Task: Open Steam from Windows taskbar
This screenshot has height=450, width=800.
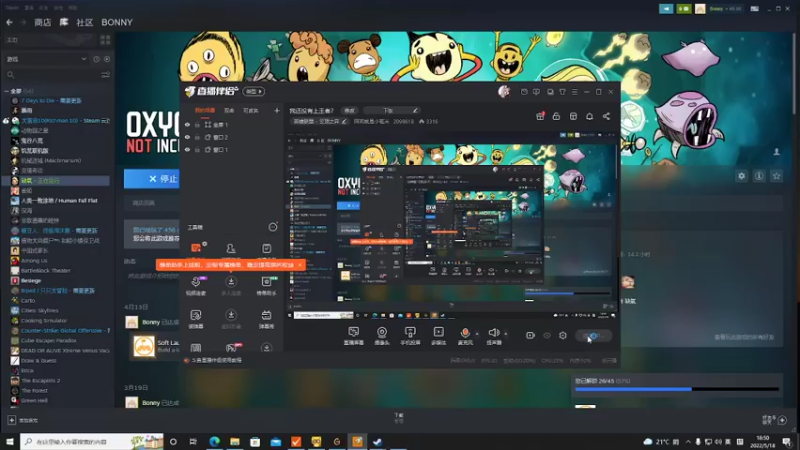Action: click(x=378, y=441)
